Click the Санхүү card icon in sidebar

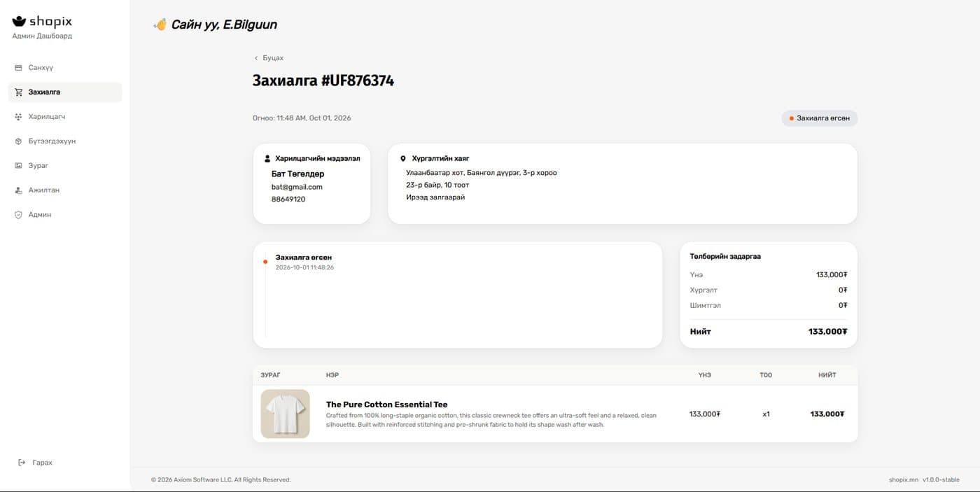coord(18,68)
